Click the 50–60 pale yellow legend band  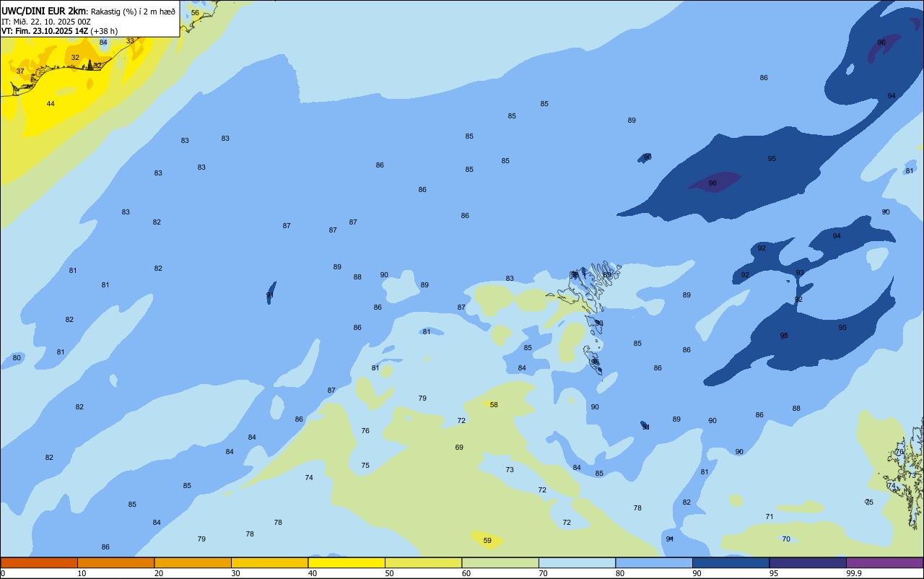tap(423, 562)
